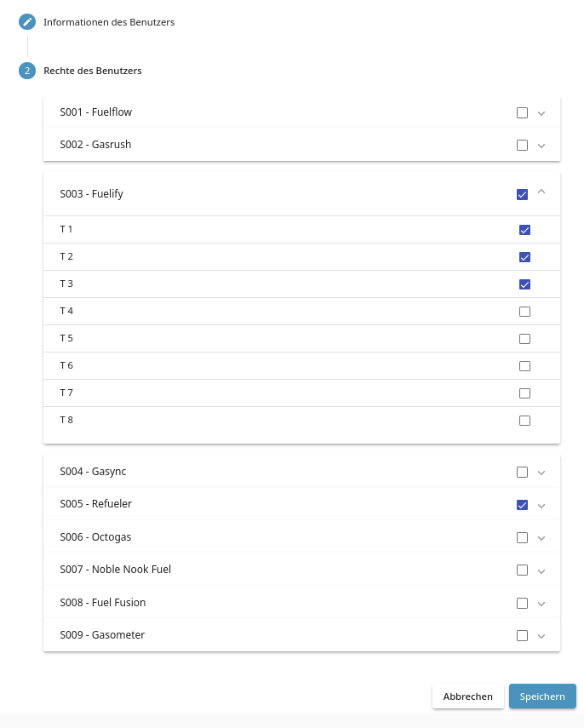Expand the S007 - Noble Nook Fuel row
Viewport: 584px width, 728px height.
[x=541, y=570]
